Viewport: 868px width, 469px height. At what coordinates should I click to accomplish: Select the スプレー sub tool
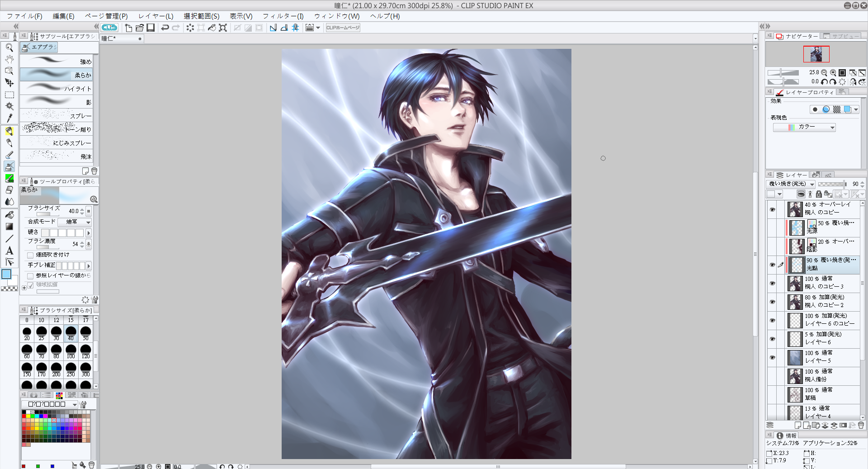(57, 115)
